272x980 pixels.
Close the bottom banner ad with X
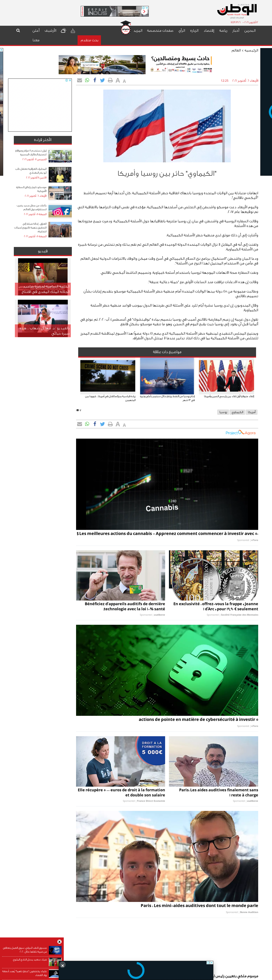click(63, 965)
